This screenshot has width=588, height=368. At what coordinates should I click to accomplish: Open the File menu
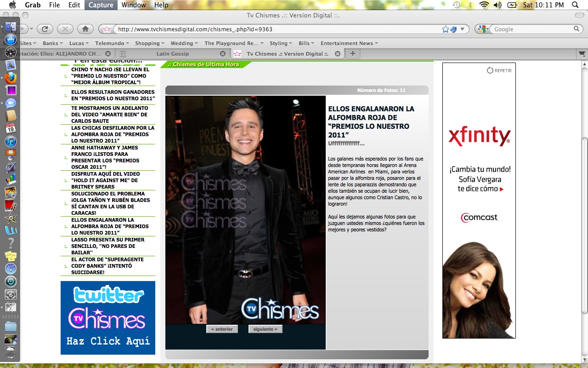[54, 5]
